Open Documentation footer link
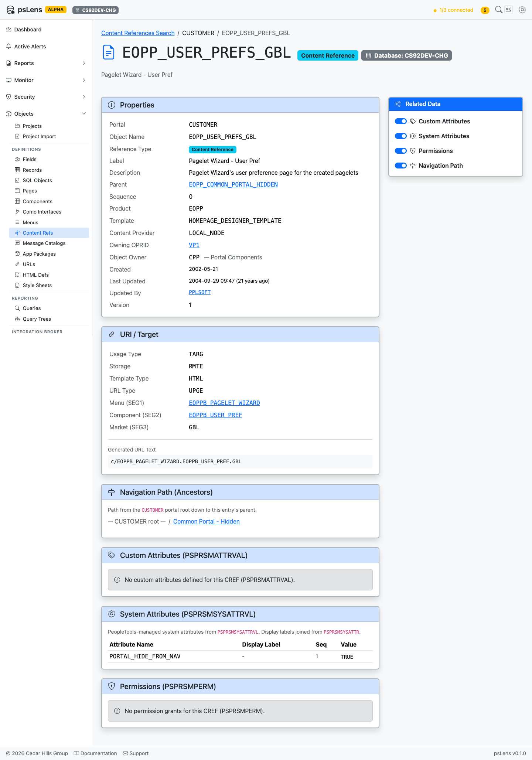The width and height of the screenshot is (532, 760). (95, 753)
